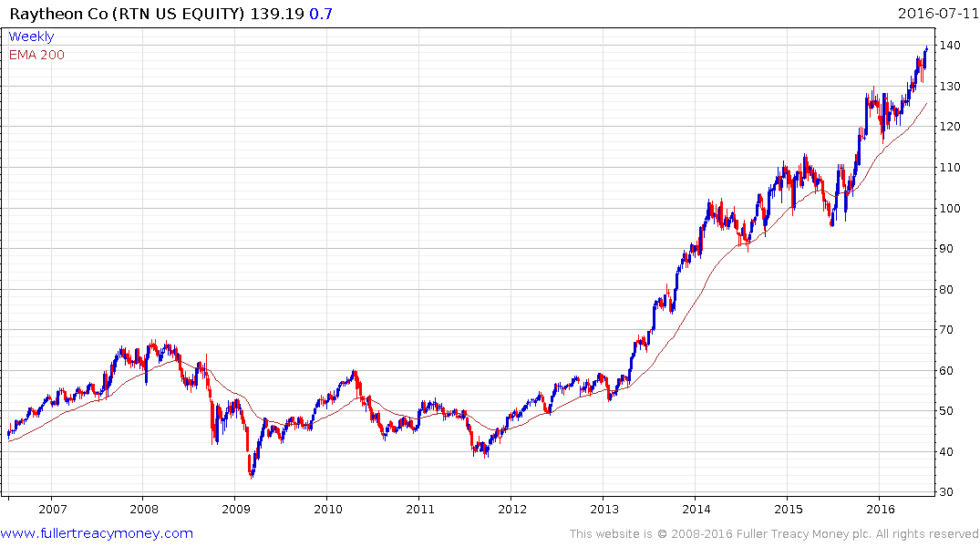The width and height of the screenshot is (980, 547).
Task: Click the 2016 x-axis year label
Action: tap(881, 509)
